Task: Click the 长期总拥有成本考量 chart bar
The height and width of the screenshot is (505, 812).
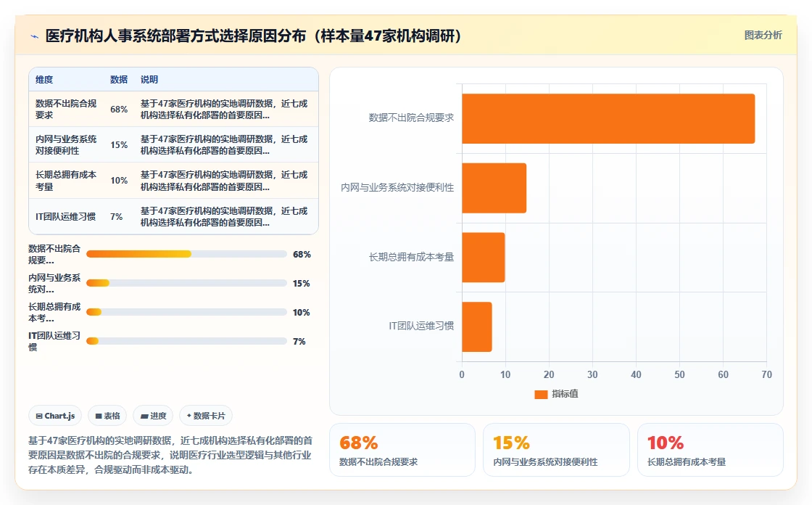Action: [483, 257]
